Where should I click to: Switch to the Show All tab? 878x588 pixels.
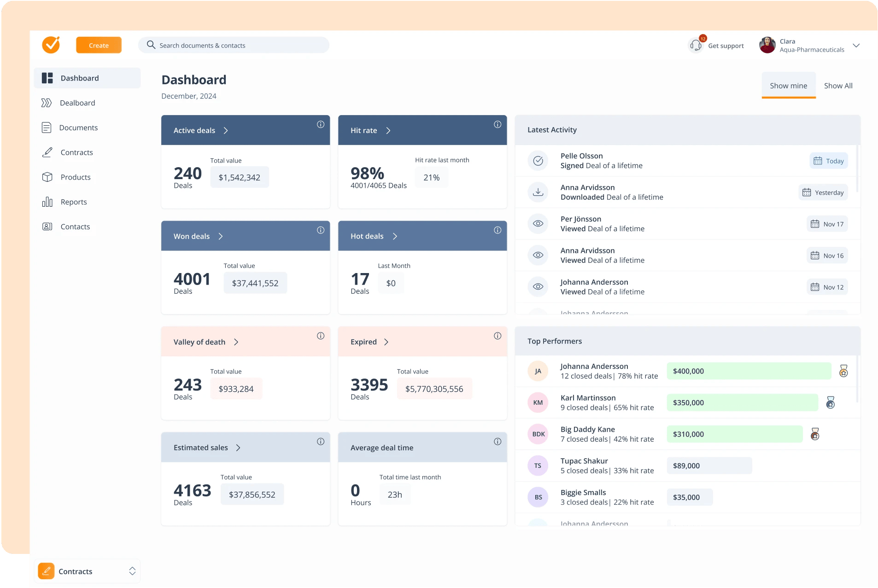coord(837,86)
